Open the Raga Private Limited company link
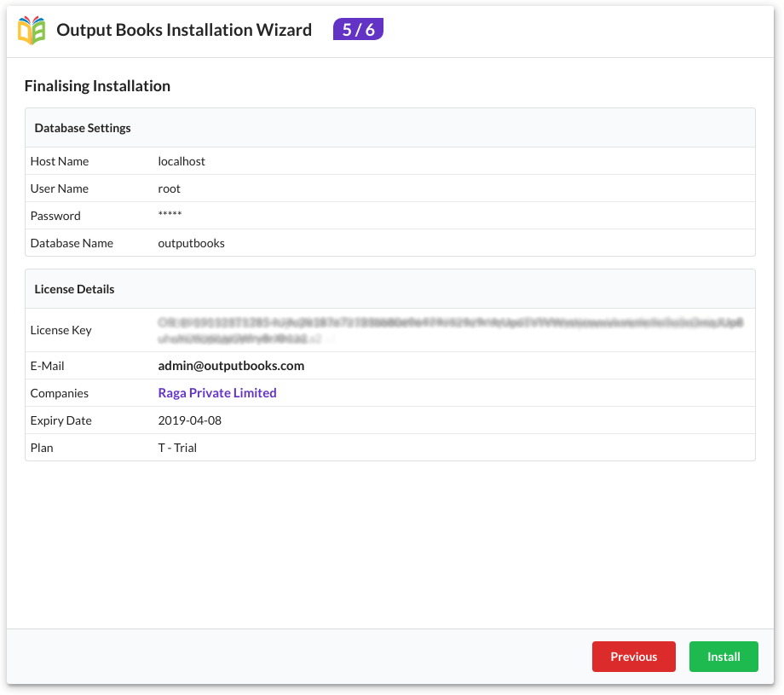Image resolution: width=784 pixels, height=695 pixels. pyautogui.click(x=217, y=393)
